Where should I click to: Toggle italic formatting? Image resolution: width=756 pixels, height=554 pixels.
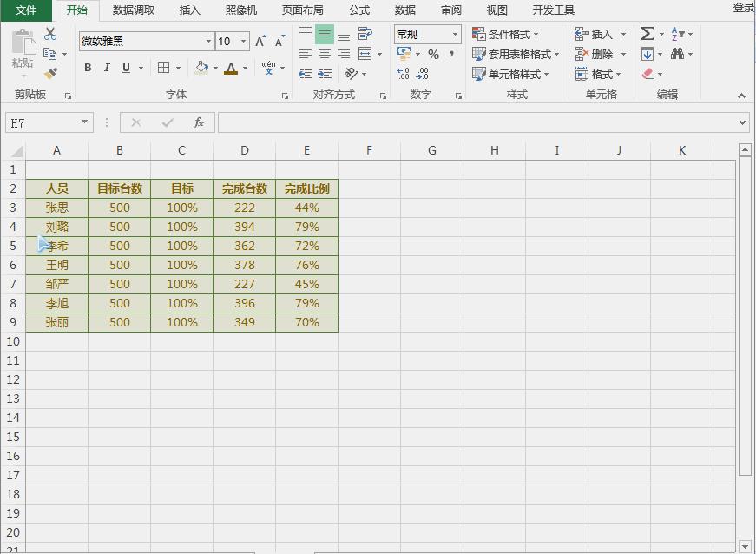(106, 67)
